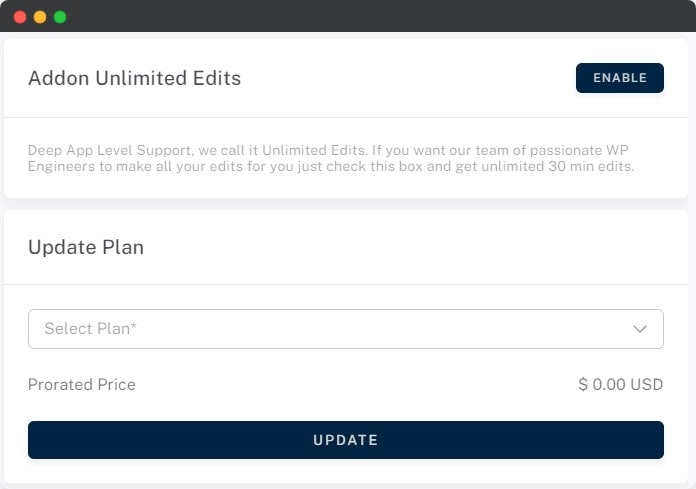Click the word Plan in Update Plan
The width and height of the screenshot is (696, 489).
[122, 247]
